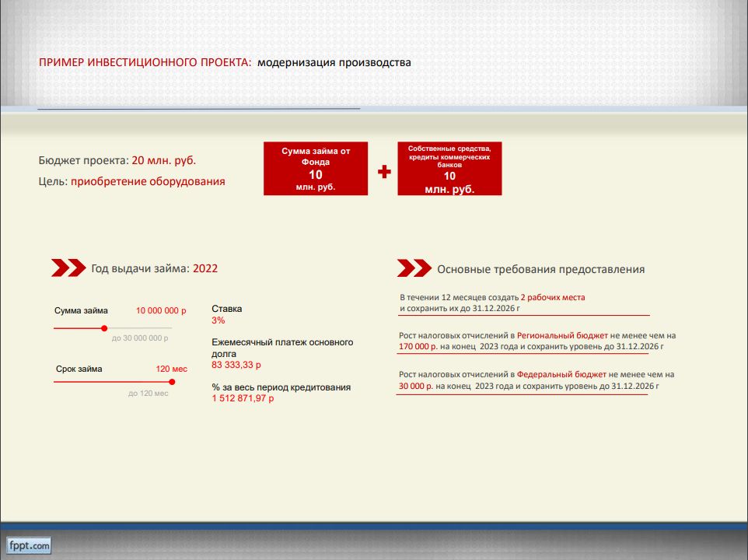Click the red plus icon between the boxes
The image size is (748, 560).
click(384, 172)
